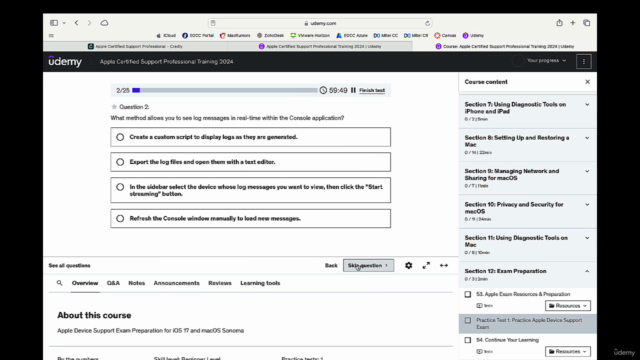Pause the test timer
This screenshot has height=360, width=640.
353,90
